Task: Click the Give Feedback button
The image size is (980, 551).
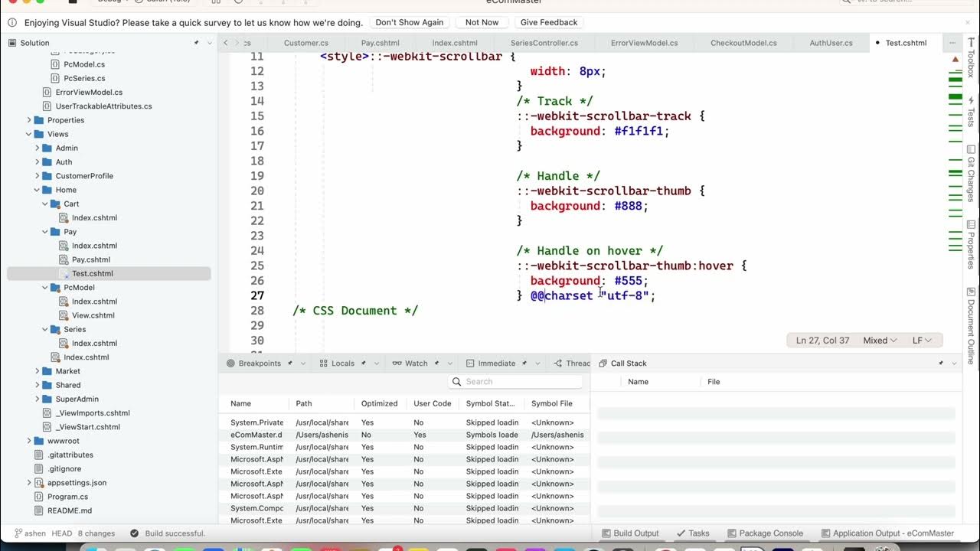Action: point(549,22)
